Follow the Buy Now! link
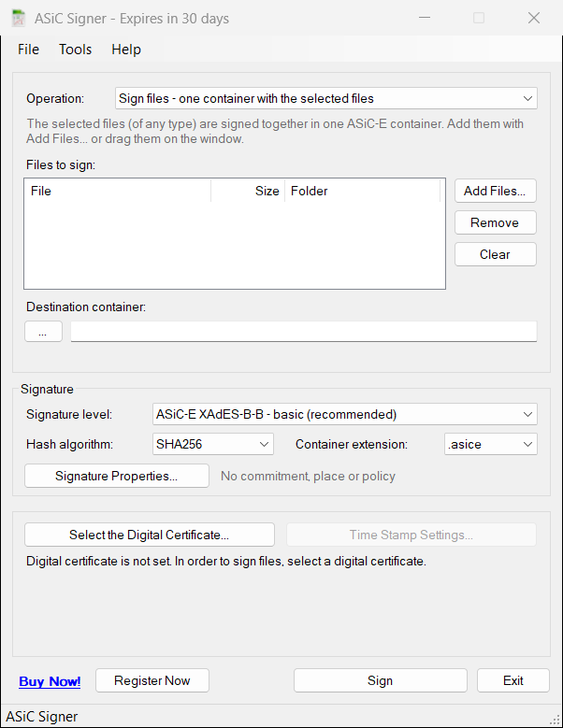 point(50,681)
